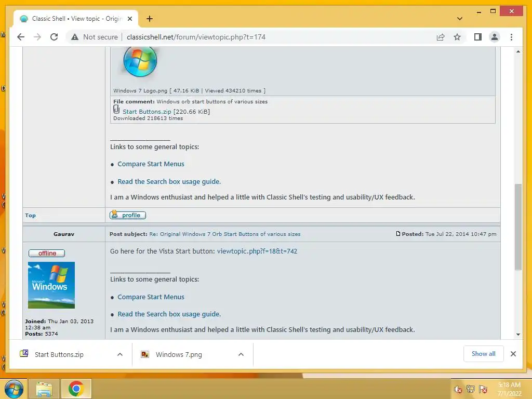Open a new browser tab
This screenshot has width=532, height=399.
pos(149,19)
